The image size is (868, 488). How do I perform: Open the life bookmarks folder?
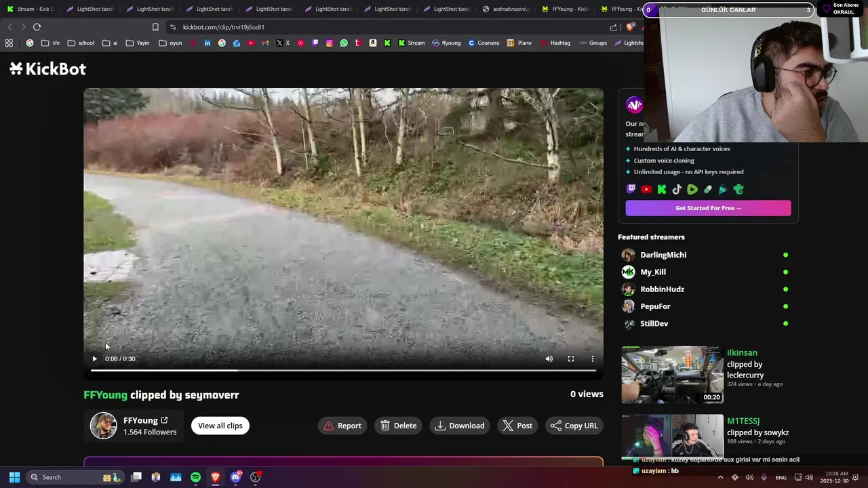50,43
